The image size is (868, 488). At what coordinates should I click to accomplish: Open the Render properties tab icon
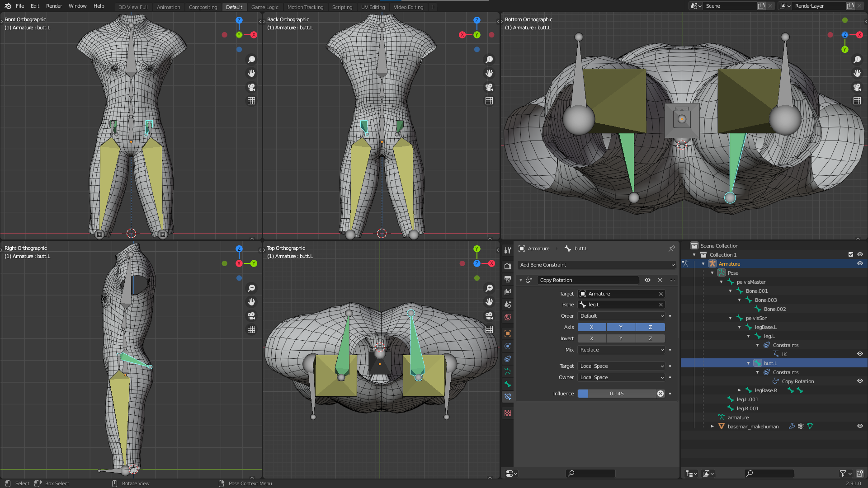pyautogui.click(x=508, y=267)
